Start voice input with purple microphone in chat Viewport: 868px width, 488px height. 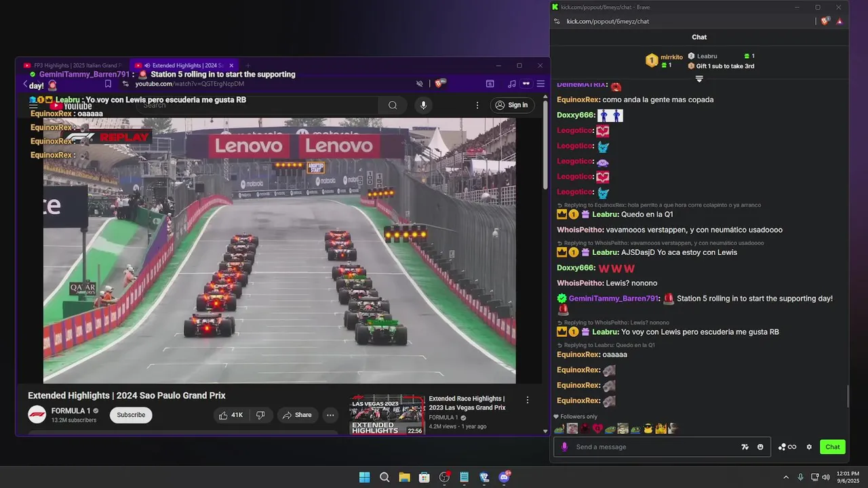pos(564,447)
